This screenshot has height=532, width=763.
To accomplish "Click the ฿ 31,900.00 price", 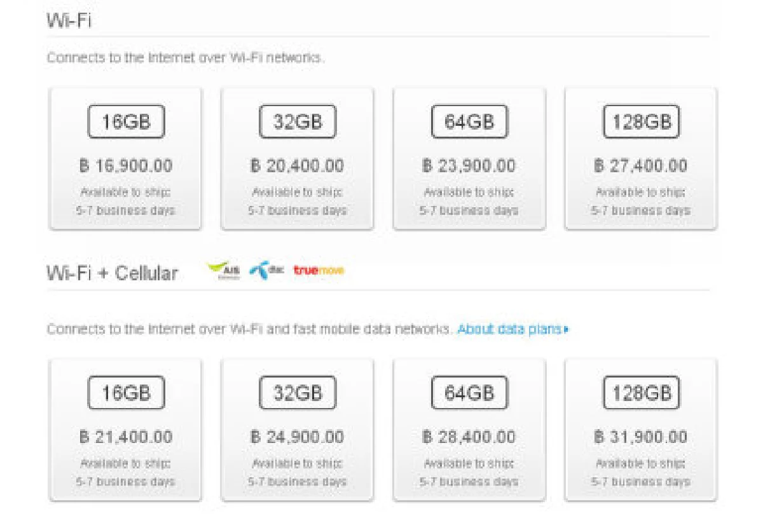I will point(641,437).
